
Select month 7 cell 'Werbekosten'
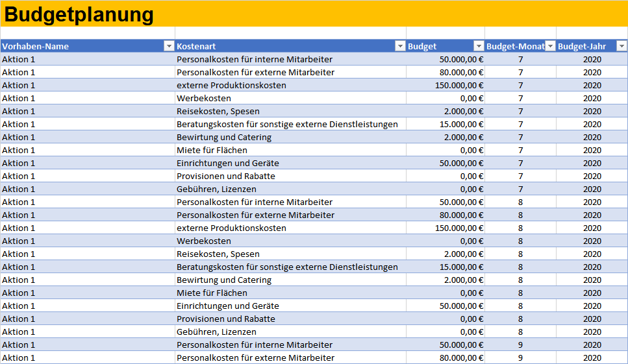point(290,99)
